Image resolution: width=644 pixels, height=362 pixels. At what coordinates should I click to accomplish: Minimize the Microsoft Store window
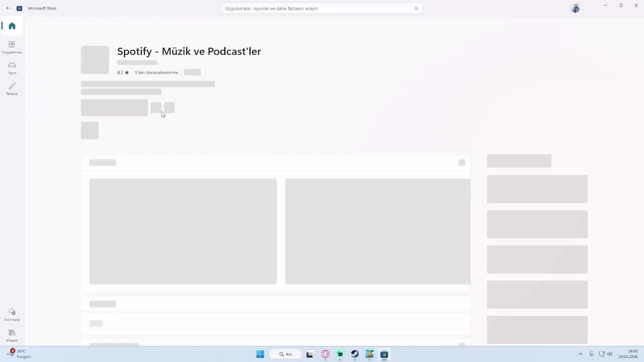[605, 6]
